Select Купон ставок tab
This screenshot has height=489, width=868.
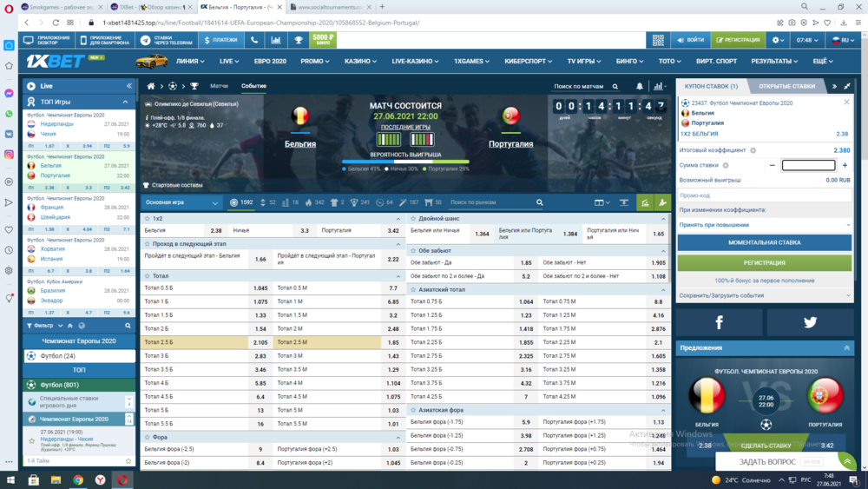click(x=711, y=86)
